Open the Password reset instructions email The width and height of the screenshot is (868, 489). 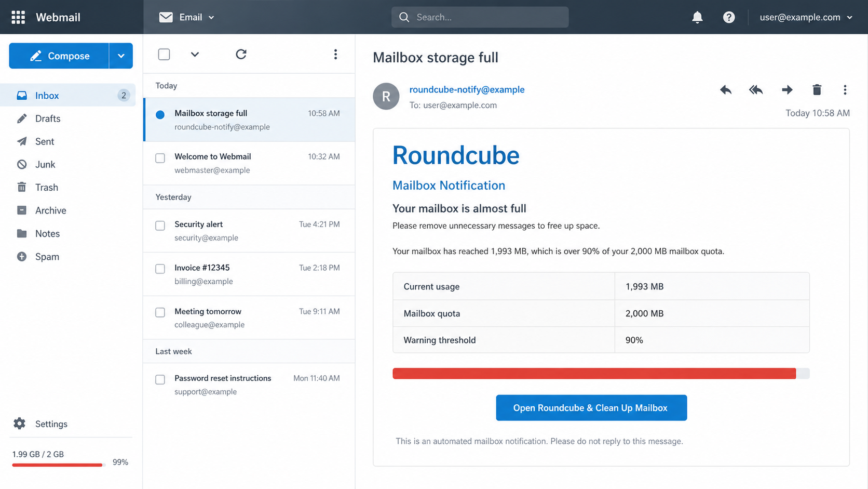coord(249,385)
